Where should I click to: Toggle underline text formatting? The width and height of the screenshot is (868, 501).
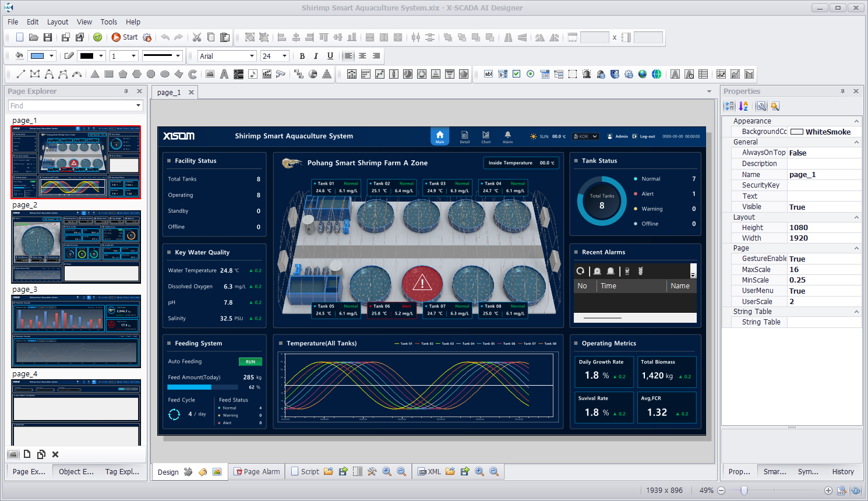coord(330,56)
